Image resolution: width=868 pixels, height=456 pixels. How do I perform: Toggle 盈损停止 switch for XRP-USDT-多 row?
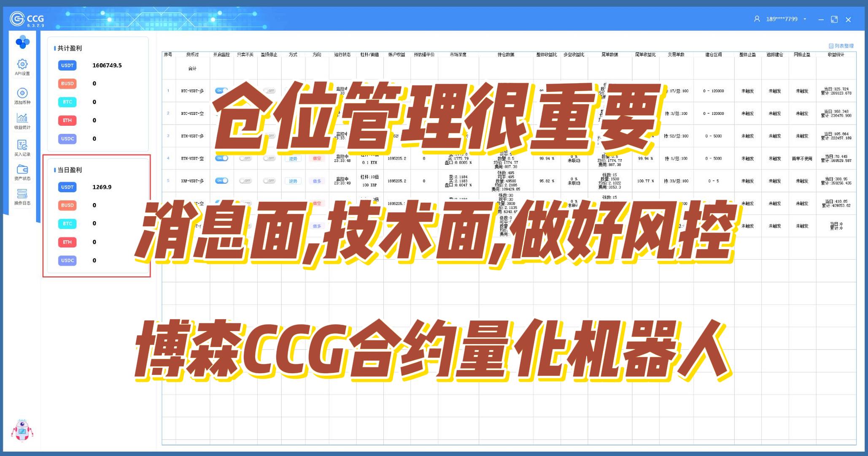(x=269, y=181)
